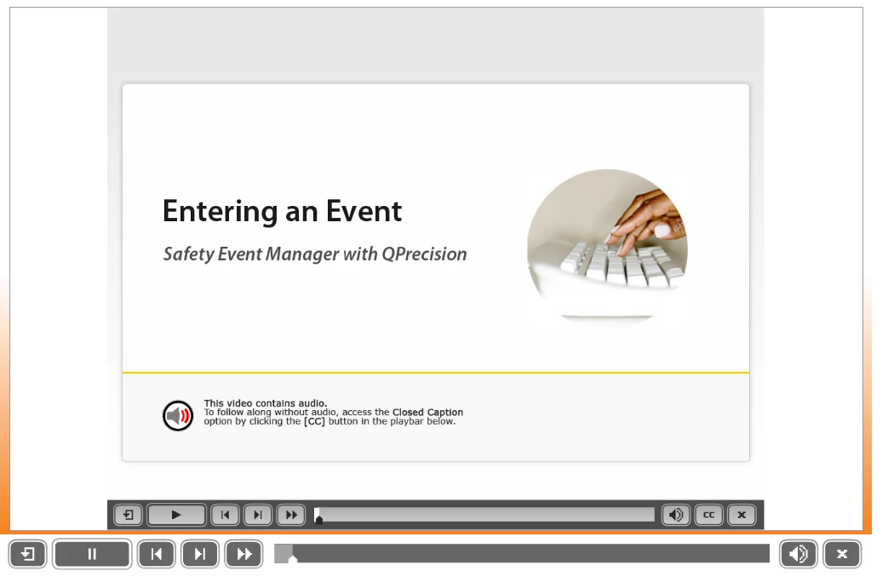888x588 pixels.
Task: Click the bold "Closed Caption" text in the notice
Action: tap(427, 412)
